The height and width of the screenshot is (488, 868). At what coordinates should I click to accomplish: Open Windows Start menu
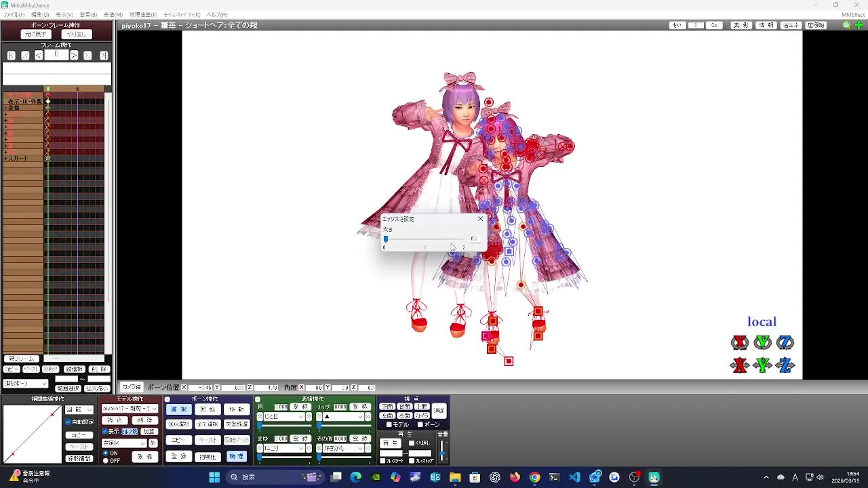pyautogui.click(x=214, y=477)
